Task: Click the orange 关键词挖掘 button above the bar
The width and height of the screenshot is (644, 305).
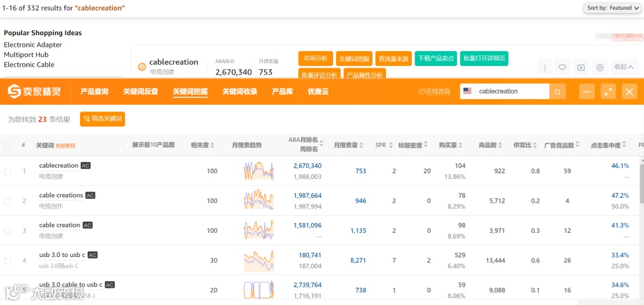Action: pyautogui.click(x=355, y=59)
